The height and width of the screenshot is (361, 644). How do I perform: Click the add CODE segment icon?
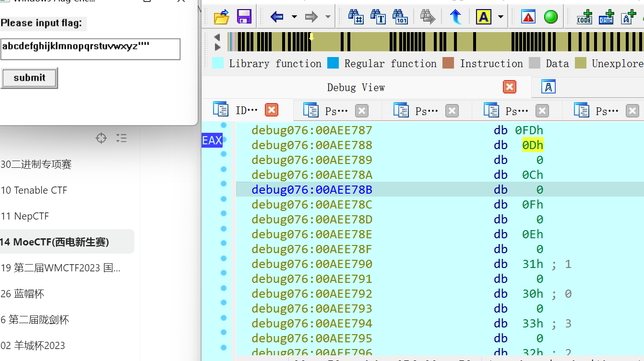click(x=584, y=17)
